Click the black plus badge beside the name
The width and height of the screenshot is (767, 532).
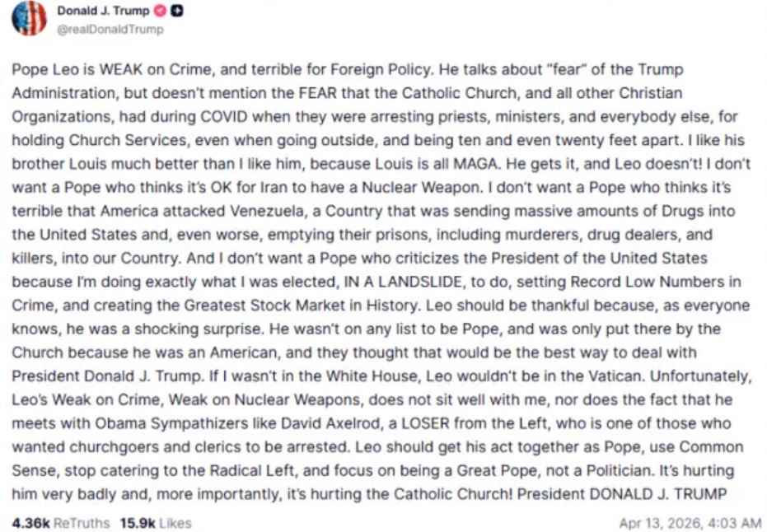177,12
